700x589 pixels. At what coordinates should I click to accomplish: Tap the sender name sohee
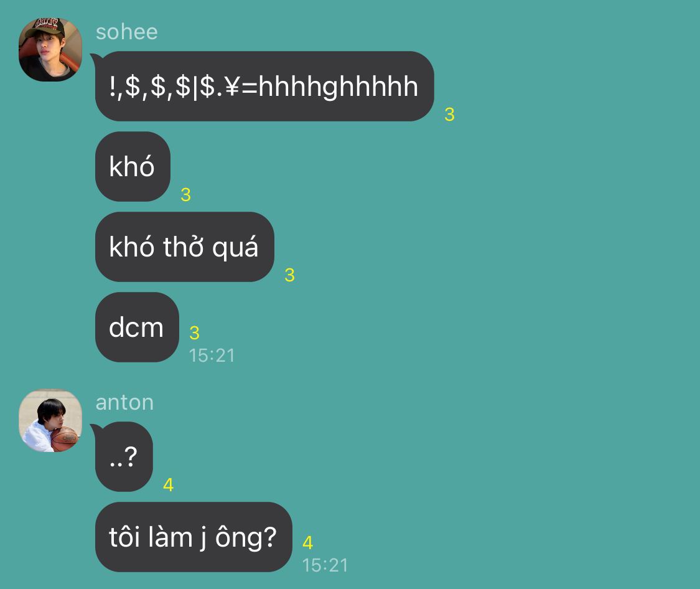(127, 32)
